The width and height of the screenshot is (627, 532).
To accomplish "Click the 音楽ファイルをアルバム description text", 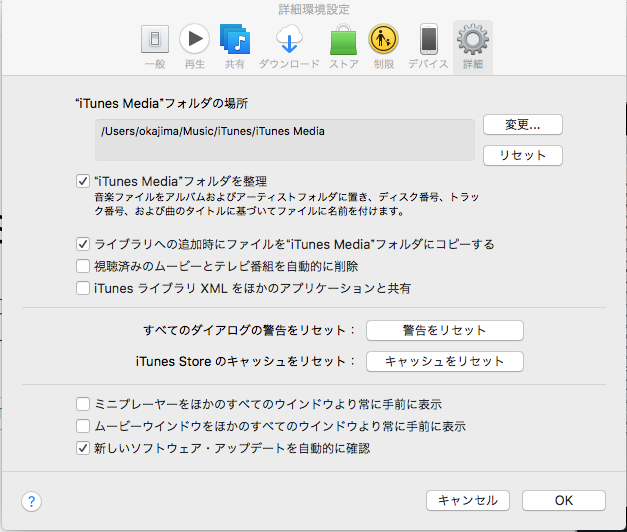I will pos(286,204).
